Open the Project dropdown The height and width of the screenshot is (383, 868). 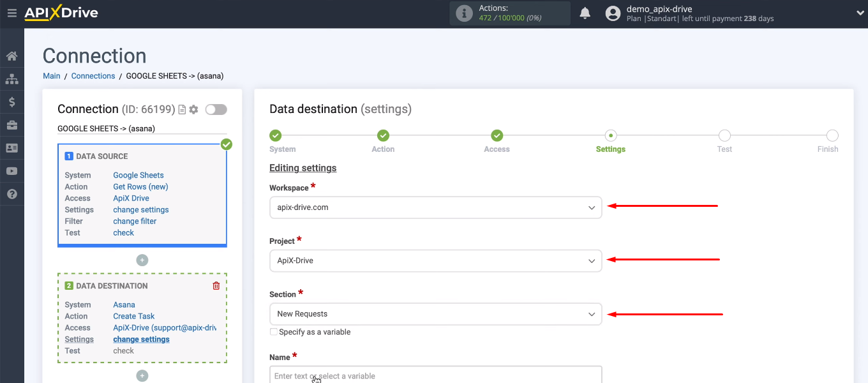435,260
